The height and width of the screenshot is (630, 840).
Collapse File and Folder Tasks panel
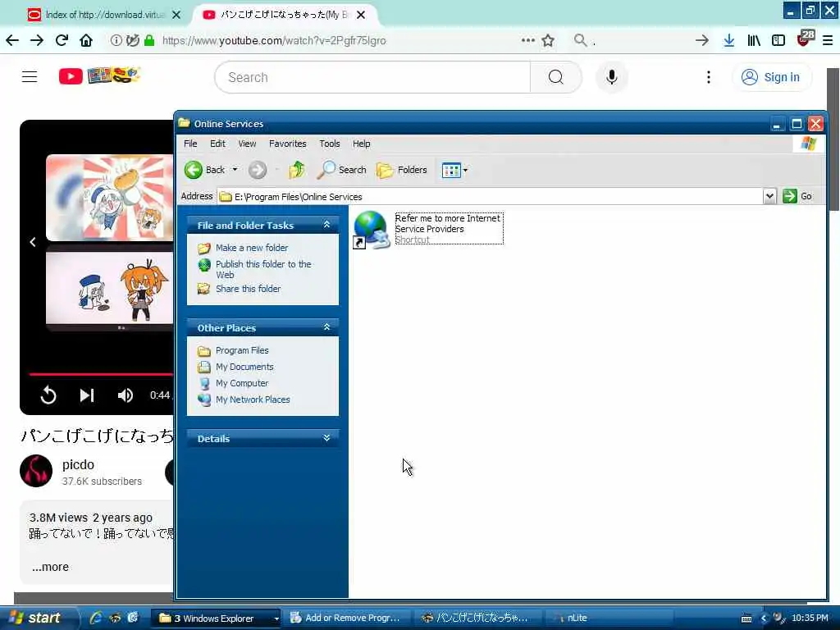point(326,225)
